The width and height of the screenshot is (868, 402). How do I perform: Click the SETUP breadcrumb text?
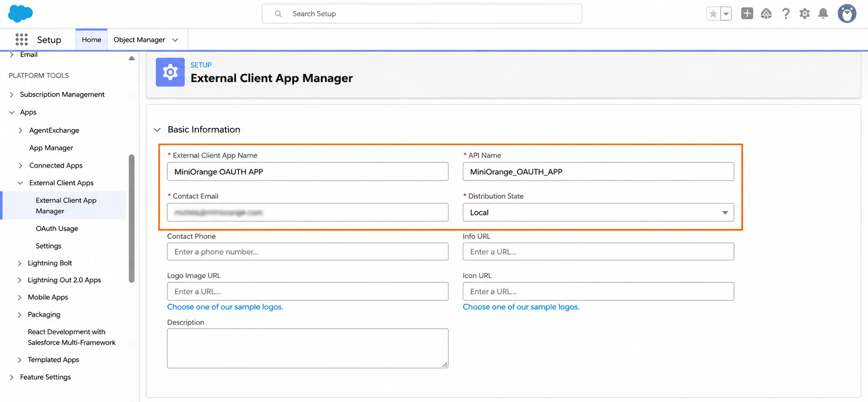(201, 65)
